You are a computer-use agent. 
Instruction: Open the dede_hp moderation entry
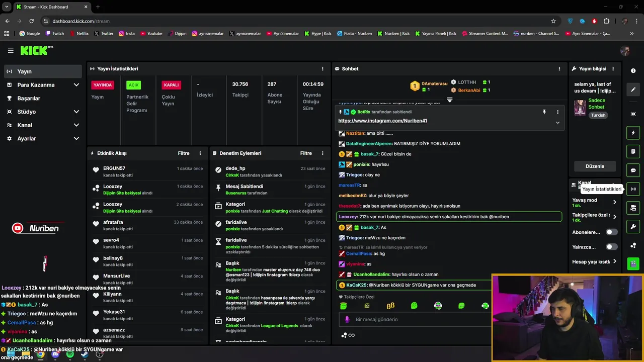pyautogui.click(x=270, y=172)
